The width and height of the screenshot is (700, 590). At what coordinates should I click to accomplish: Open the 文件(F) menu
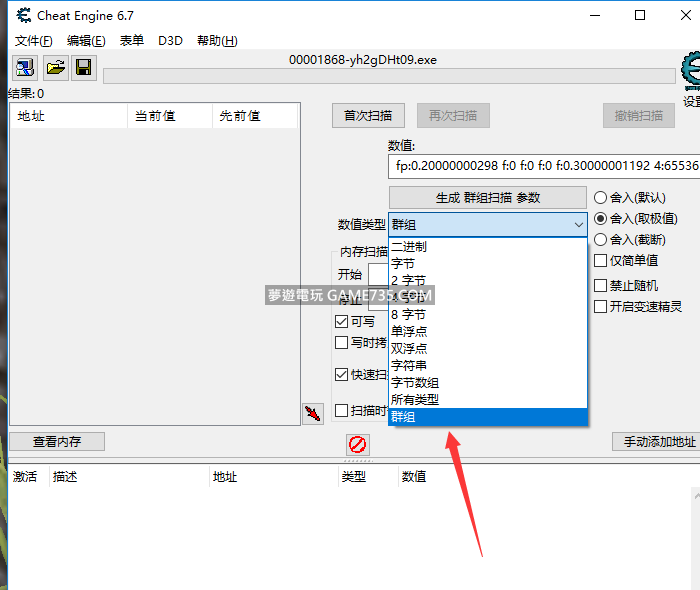(33, 41)
